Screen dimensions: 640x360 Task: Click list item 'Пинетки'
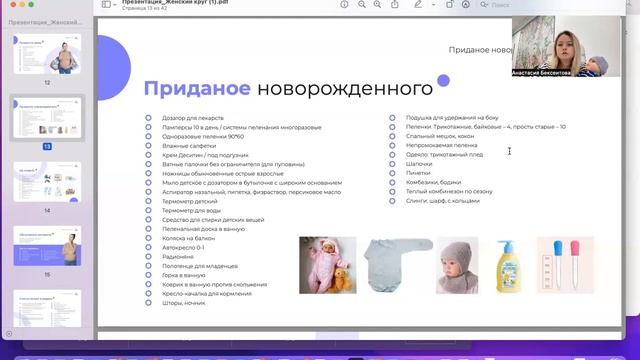[x=418, y=173]
